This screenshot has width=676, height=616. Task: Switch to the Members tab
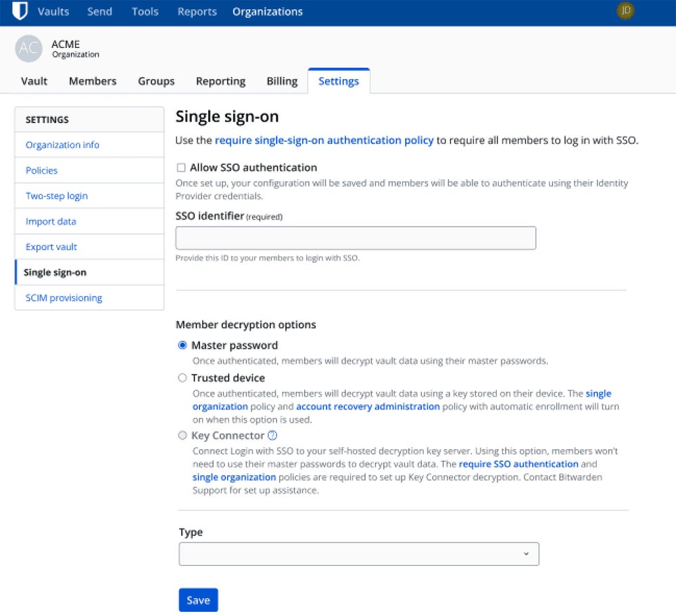[x=92, y=80]
